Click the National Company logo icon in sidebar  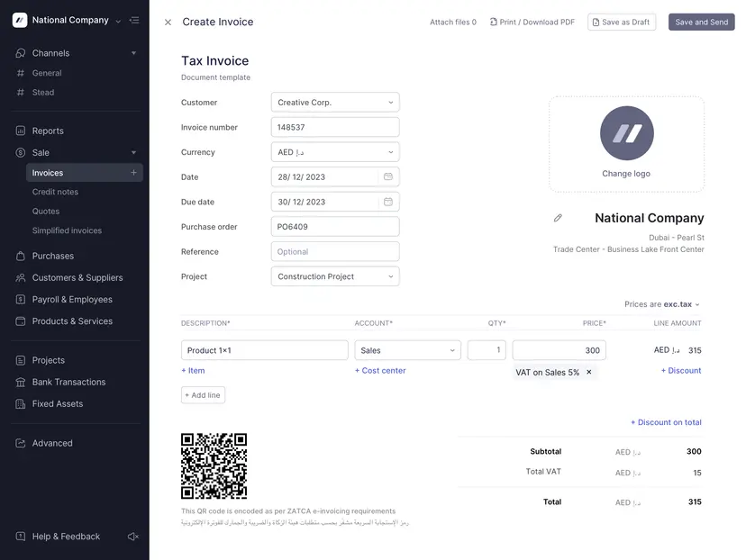point(20,20)
